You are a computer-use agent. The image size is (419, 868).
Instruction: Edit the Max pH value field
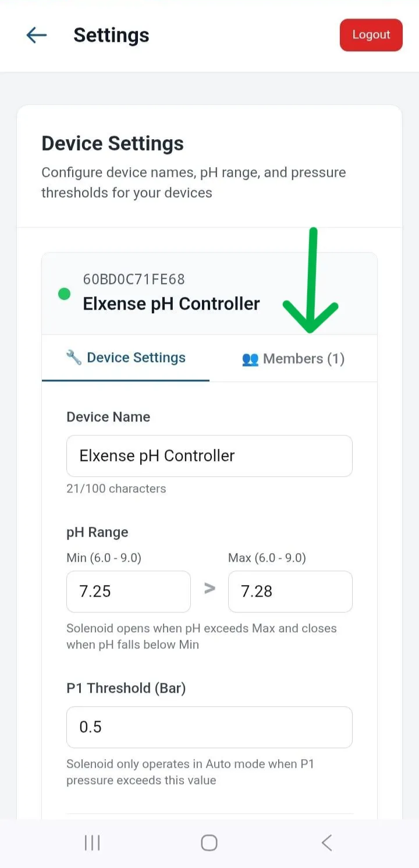(290, 591)
